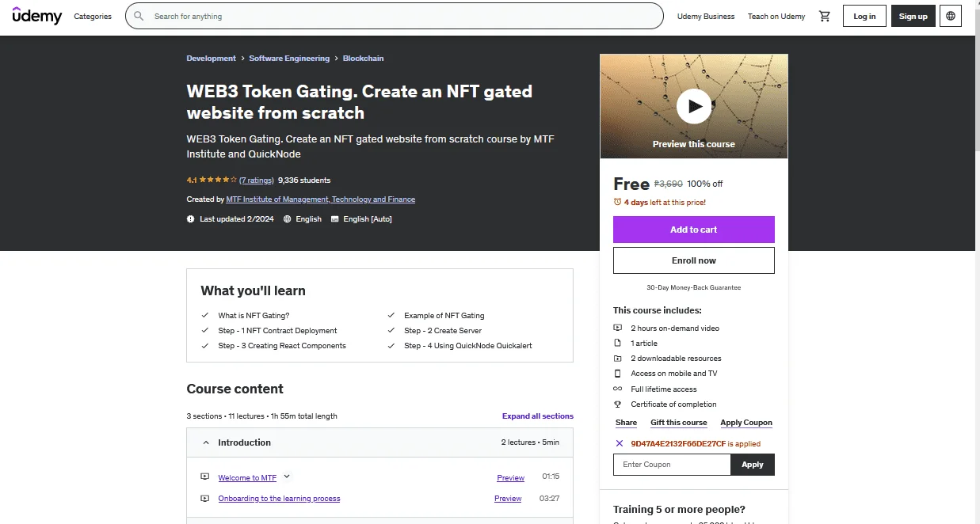Focus the Enter Coupon field
The width and height of the screenshot is (980, 524).
tap(672, 465)
